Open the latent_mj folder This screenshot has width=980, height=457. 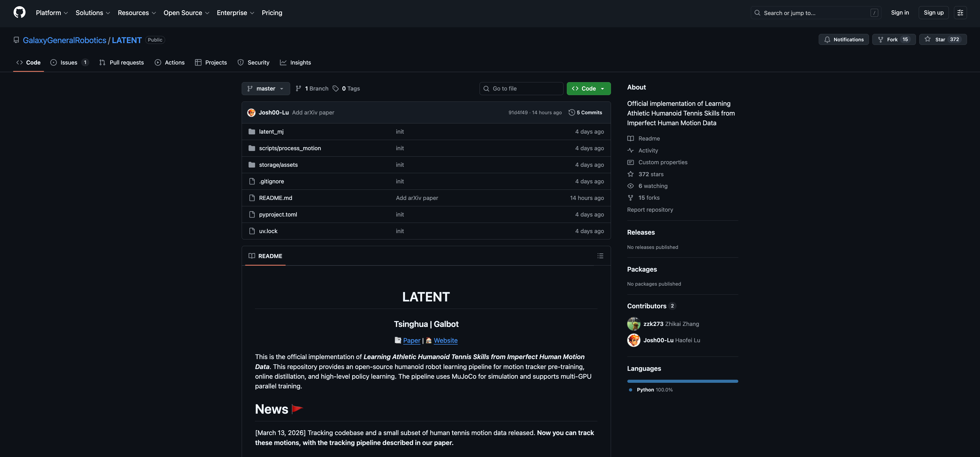point(271,132)
